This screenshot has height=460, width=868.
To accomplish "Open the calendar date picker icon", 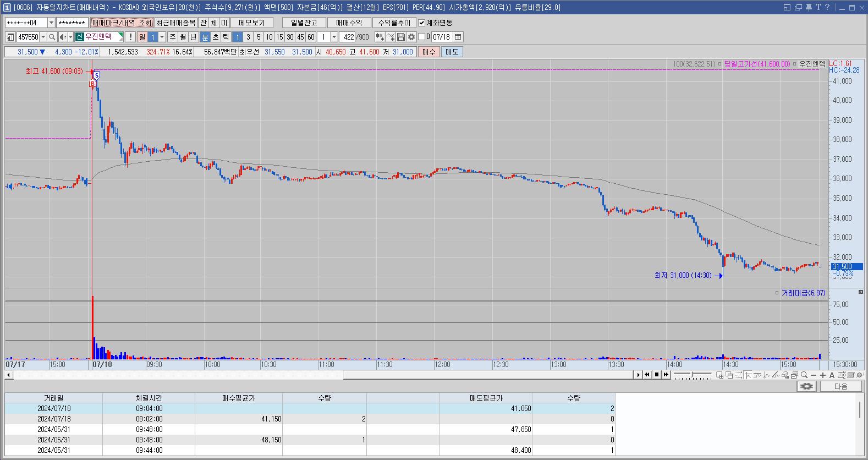I will 458,37.
